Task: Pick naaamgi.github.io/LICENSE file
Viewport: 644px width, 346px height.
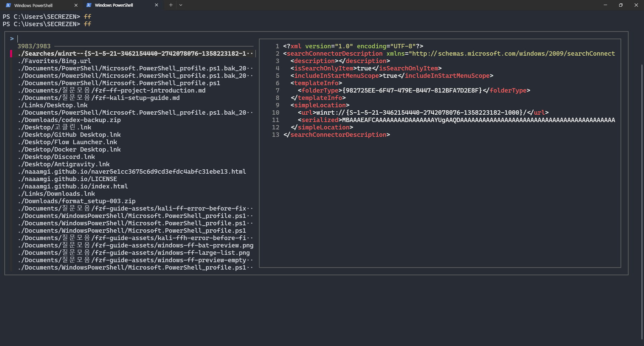Action: [x=67, y=179]
